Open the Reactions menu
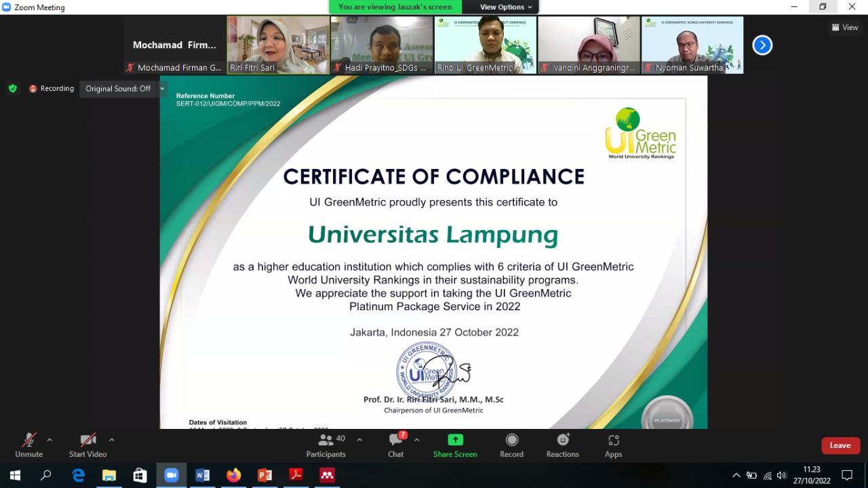 [x=562, y=445]
